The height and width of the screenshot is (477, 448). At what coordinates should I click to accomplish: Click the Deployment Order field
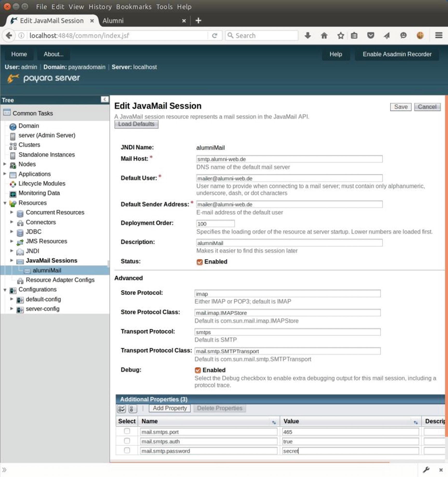215,224
